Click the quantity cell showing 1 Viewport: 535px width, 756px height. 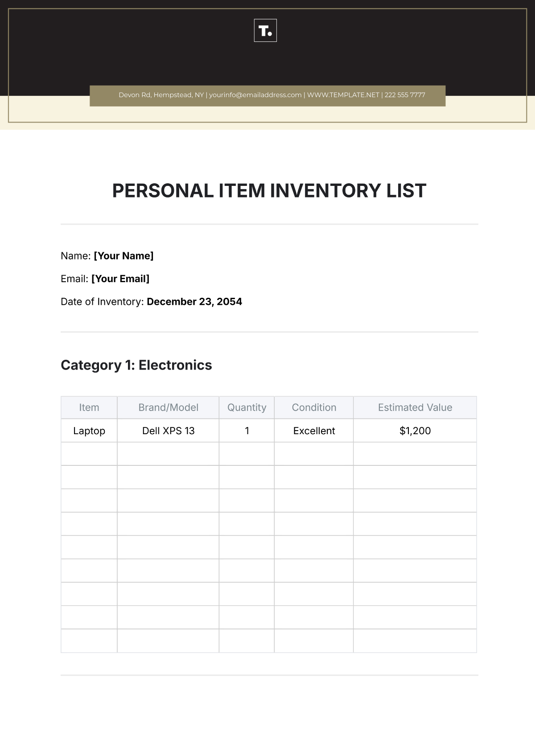247,431
